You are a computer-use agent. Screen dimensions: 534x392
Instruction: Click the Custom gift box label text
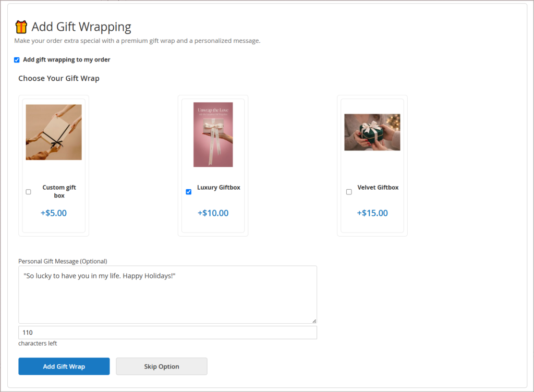(x=59, y=192)
